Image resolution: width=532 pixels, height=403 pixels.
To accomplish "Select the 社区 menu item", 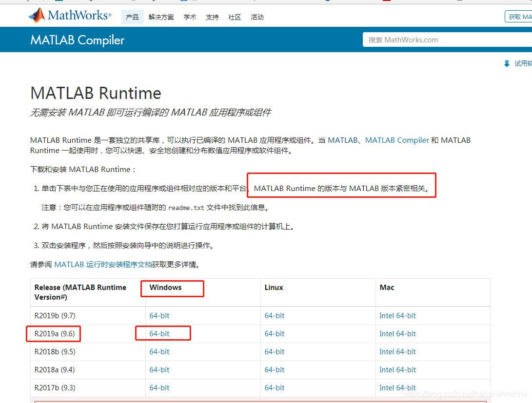I will [x=234, y=17].
